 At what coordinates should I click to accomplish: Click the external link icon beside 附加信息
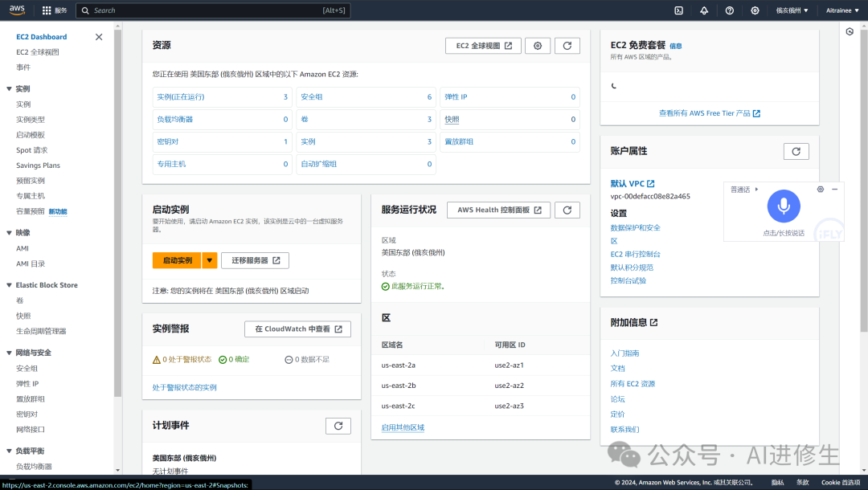(653, 322)
